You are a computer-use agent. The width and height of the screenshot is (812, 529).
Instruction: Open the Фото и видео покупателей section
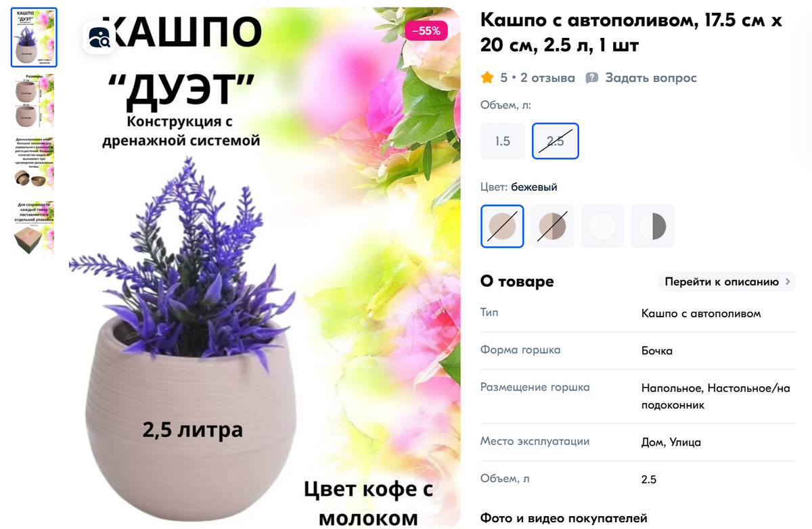pyautogui.click(x=564, y=518)
